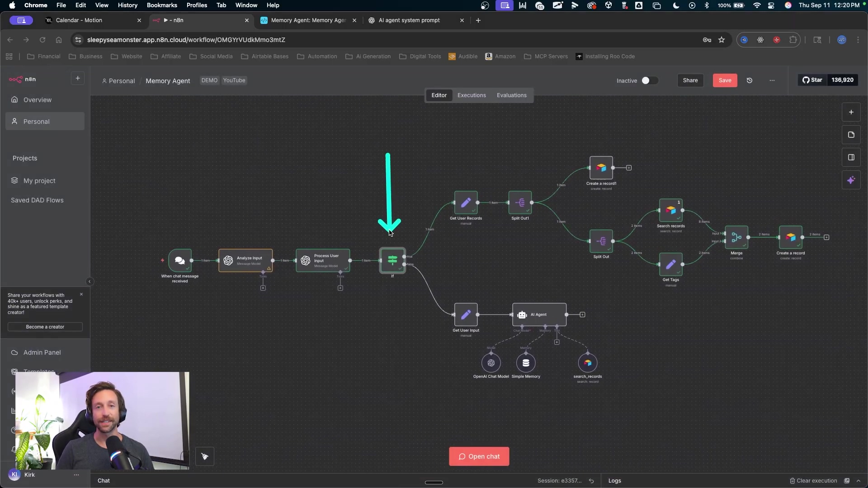Expand the bottom chat panel chevron
Screen dimensions: 868x488
[x=859, y=481]
